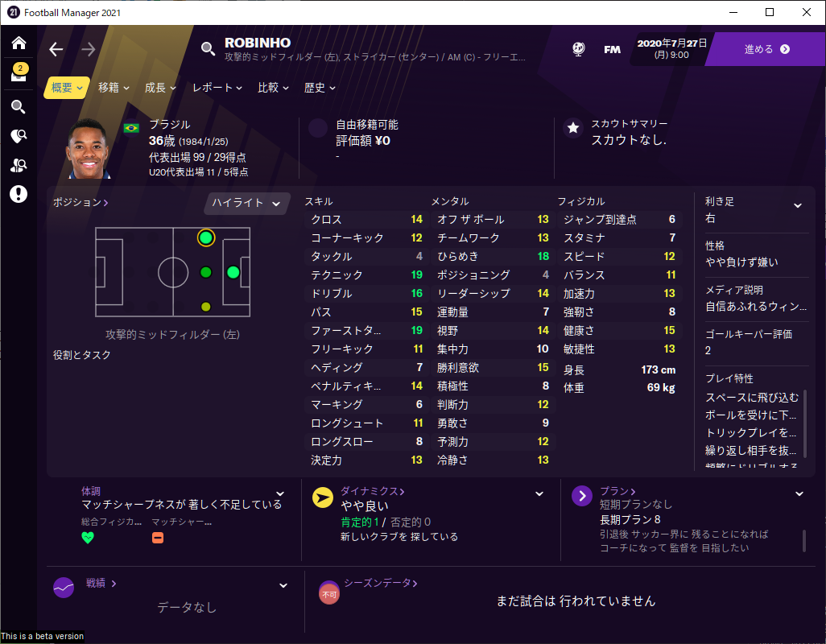Click the scout summary star icon
Viewport: 826px width, 644px height.
pos(573,127)
